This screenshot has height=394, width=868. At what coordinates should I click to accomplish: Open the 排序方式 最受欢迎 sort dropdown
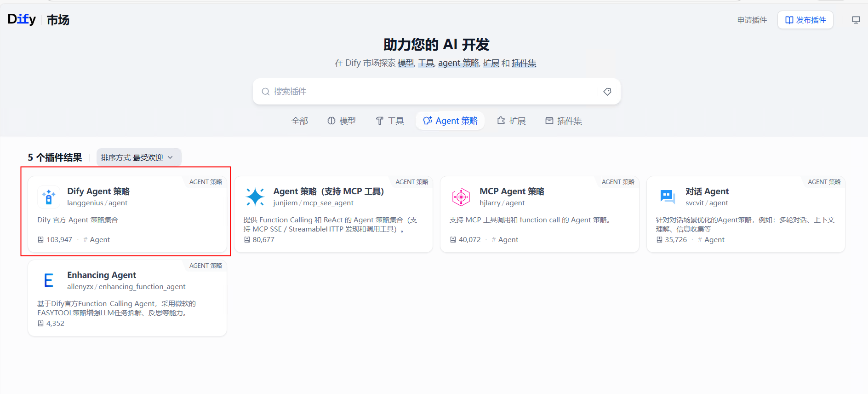pyautogui.click(x=139, y=157)
